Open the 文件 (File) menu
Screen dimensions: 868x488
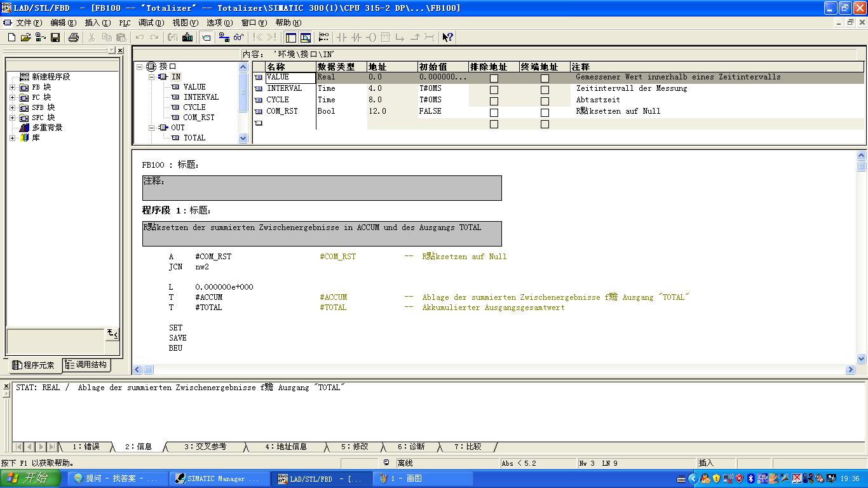coord(29,23)
